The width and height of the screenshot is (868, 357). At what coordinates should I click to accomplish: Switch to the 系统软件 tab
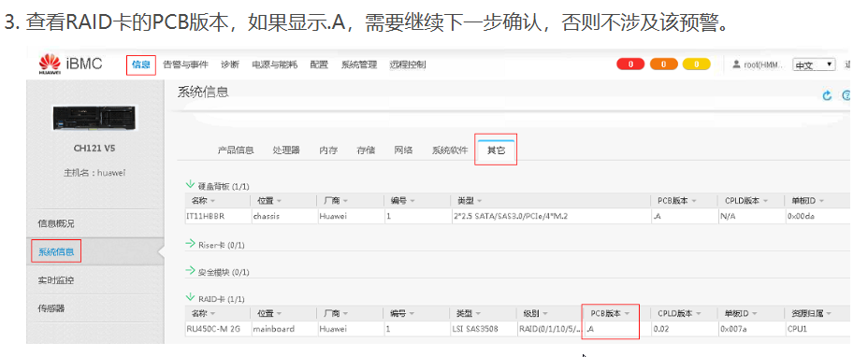pyautogui.click(x=450, y=150)
